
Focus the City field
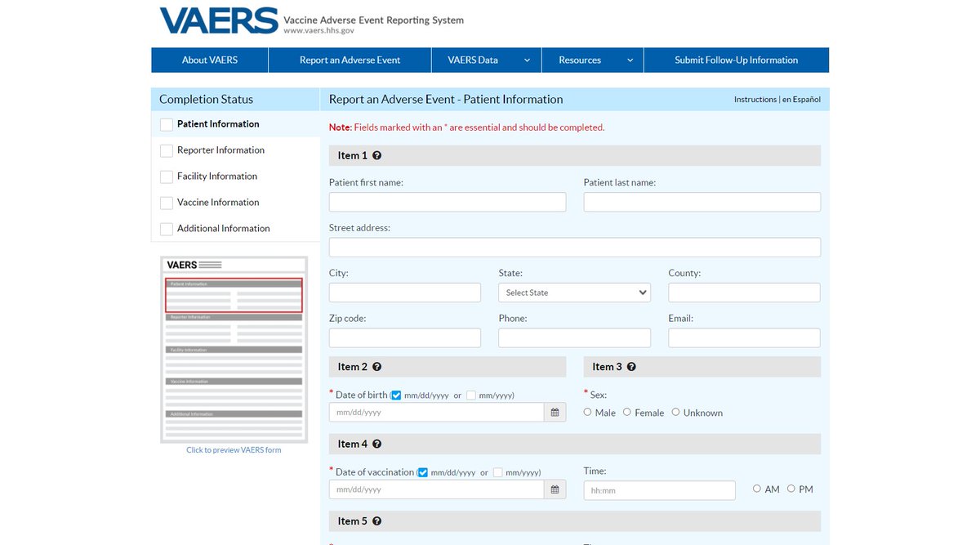pos(405,293)
